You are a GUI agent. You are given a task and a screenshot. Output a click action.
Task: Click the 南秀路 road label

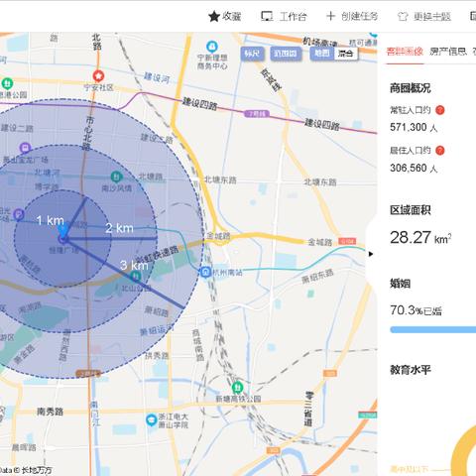click(x=50, y=412)
